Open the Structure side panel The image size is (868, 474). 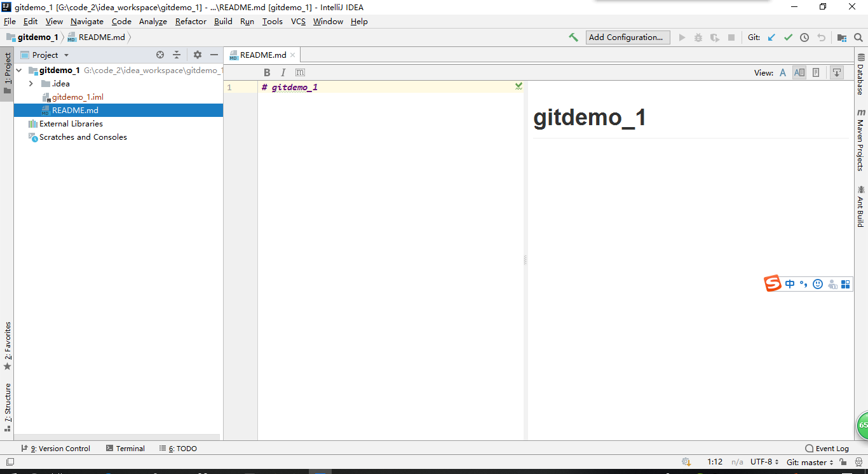coord(7,407)
